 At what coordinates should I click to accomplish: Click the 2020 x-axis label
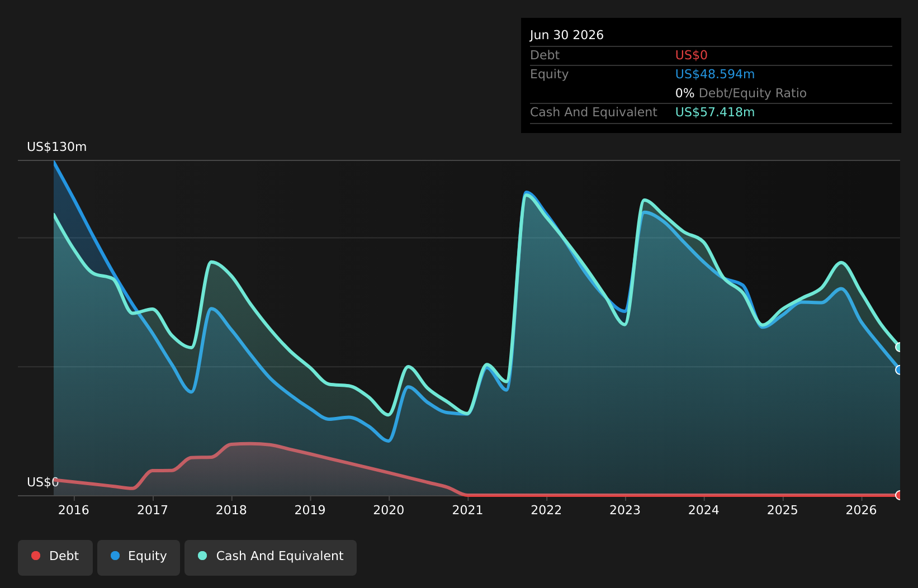coord(389,510)
